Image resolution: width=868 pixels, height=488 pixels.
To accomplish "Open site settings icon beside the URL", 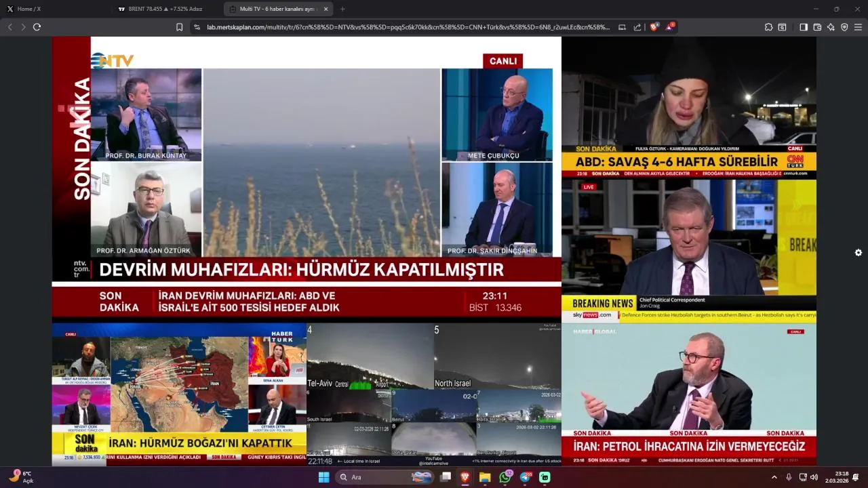I will [x=197, y=27].
